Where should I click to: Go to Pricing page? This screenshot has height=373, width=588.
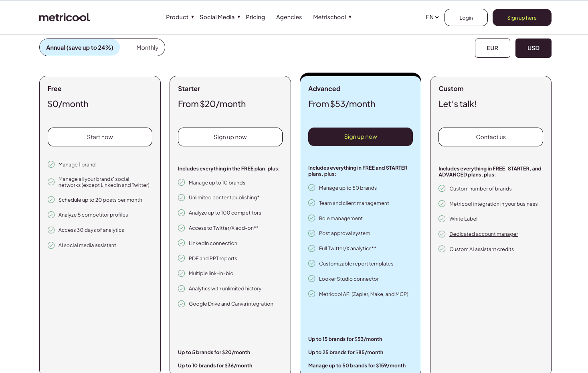tap(255, 17)
